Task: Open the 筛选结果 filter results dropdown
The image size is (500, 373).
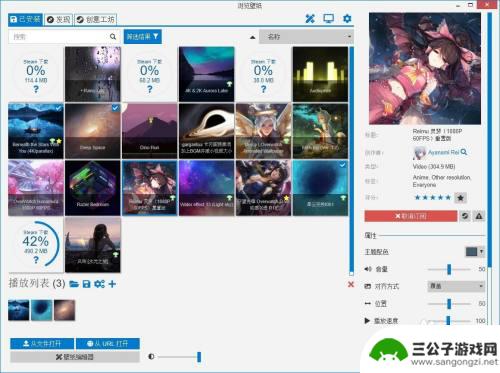Action: point(143,37)
